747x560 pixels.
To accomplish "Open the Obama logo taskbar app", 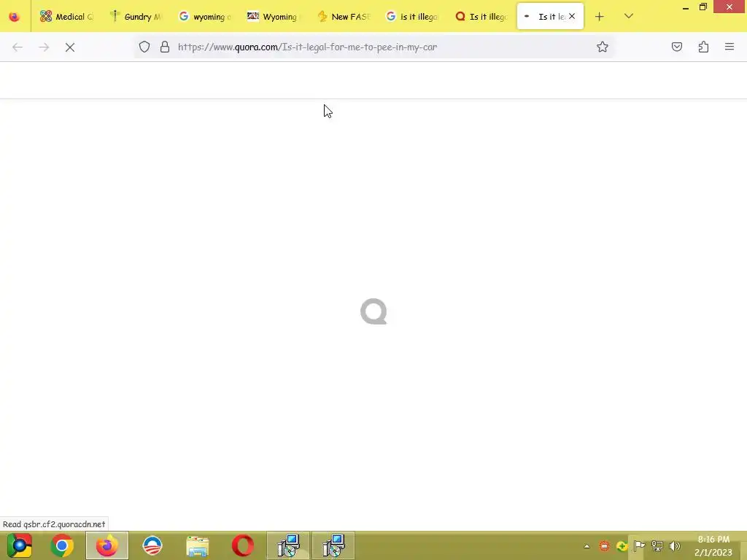I will [x=152, y=545].
